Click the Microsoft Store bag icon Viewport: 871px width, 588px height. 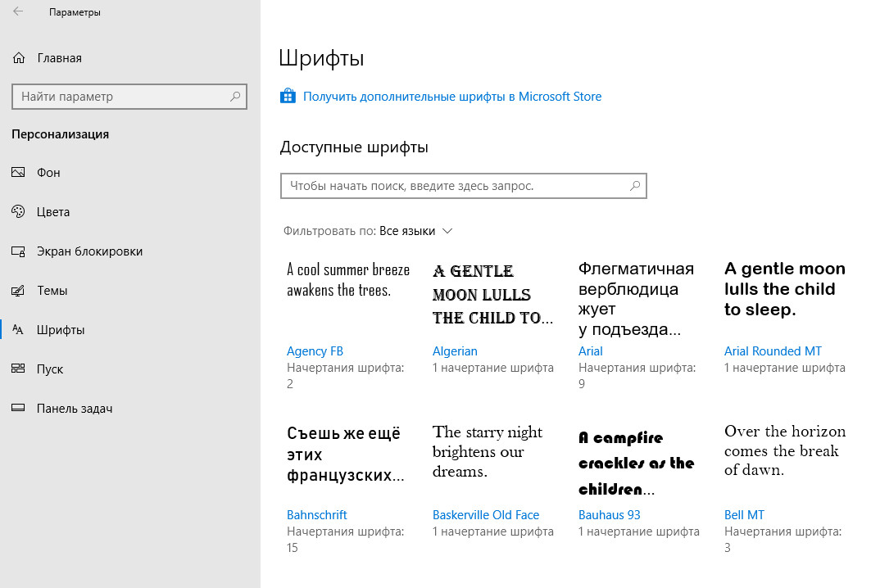288,96
